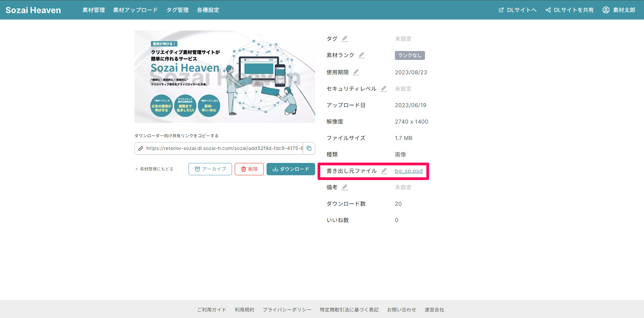The image size is (644, 318).
Task: Click the ダウンローダー向け共有リンクをコピーする label
Action: click(x=177, y=136)
